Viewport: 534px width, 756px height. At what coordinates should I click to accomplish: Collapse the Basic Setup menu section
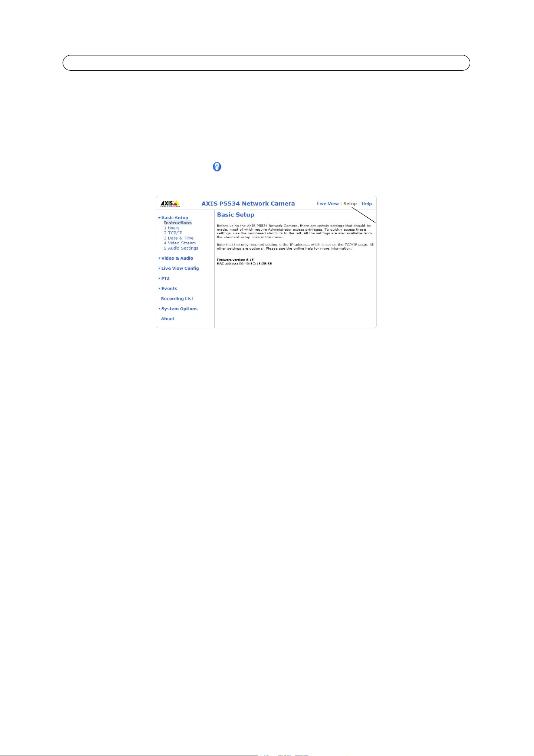(173, 218)
